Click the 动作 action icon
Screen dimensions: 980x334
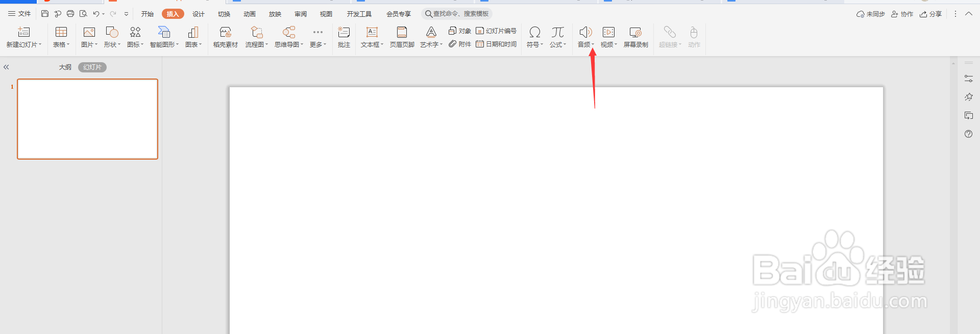(x=694, y=33)
